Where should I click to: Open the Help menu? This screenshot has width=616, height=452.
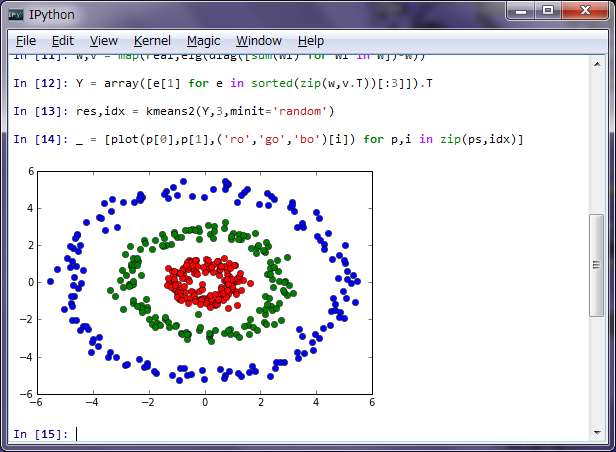311,41
